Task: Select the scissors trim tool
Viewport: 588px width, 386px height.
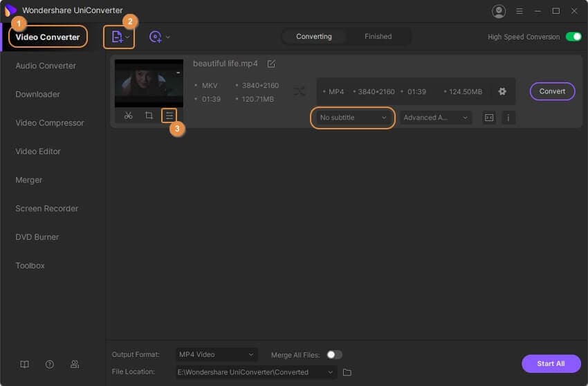Action: pos(128,116)
